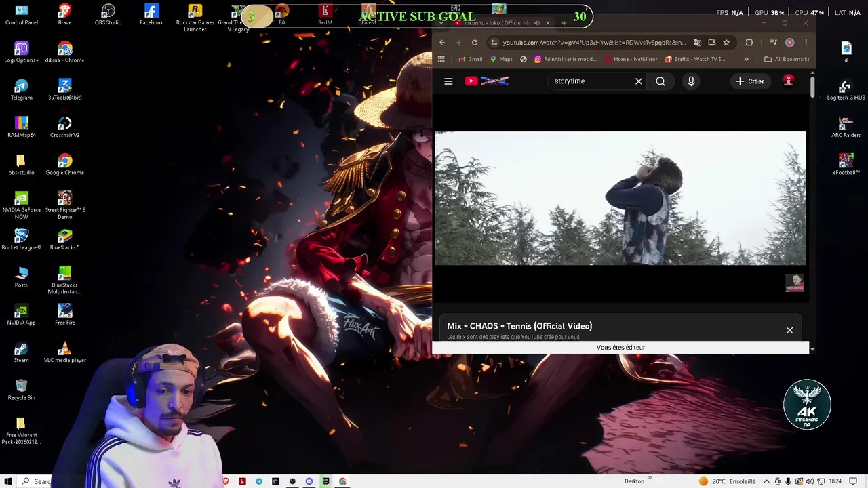View site information icon in address bar
Image resolution: width=868 pixels, height=488 pixels.
[x=494, y=42]
